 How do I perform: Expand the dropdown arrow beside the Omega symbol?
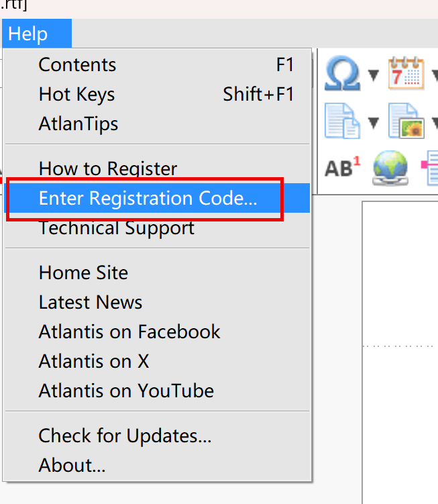tap(374, 74)
